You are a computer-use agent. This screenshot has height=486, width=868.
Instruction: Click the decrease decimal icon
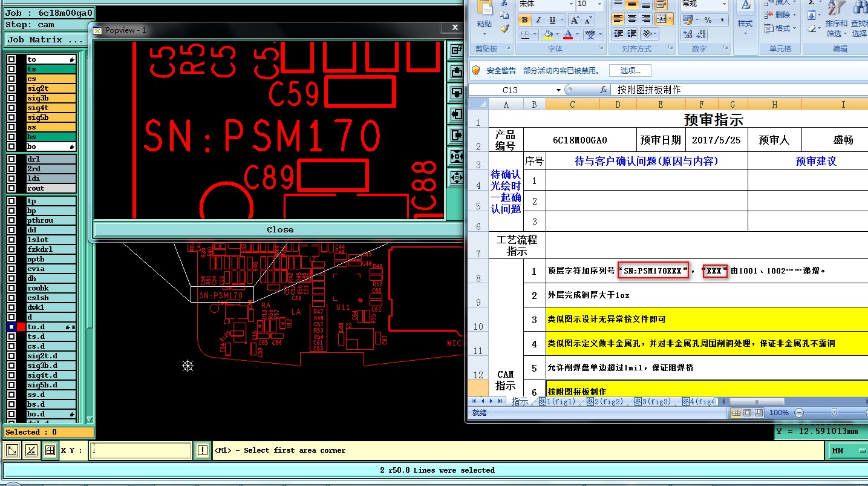click(x=701, y=34)
